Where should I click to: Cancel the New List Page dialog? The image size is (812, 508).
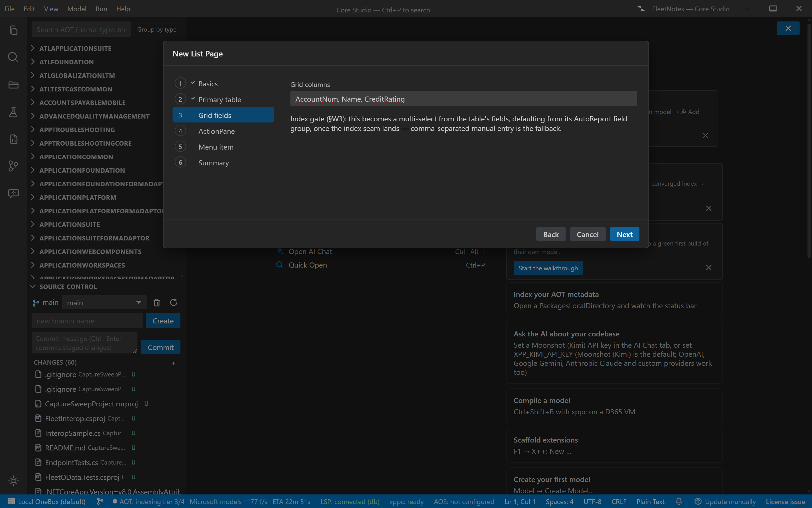coord(588,234)
